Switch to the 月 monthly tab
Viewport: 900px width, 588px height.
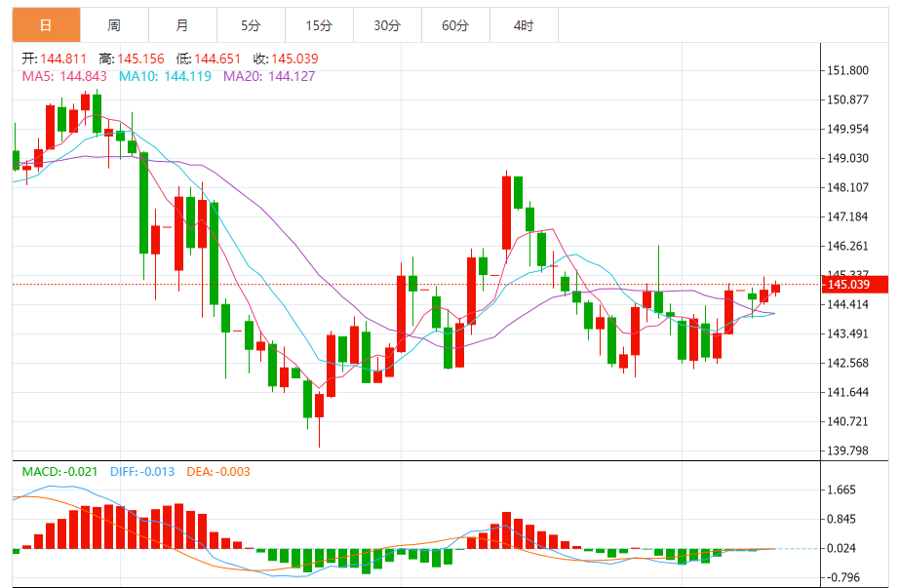coord(182,25)
